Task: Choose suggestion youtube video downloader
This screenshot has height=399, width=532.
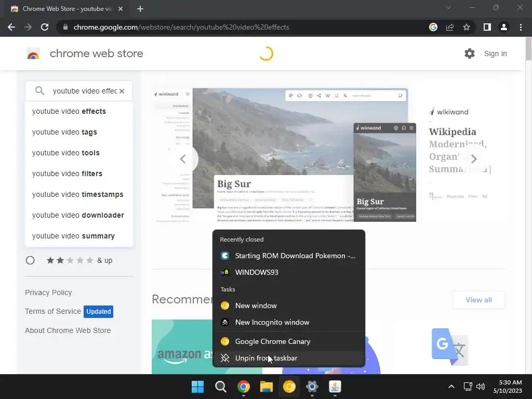Action: (x=79, y=215)
